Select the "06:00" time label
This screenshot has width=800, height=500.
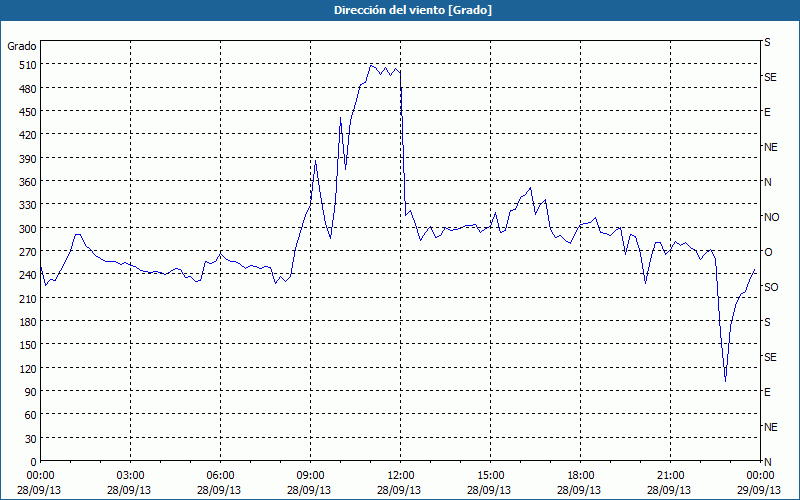tap(220, 476)
